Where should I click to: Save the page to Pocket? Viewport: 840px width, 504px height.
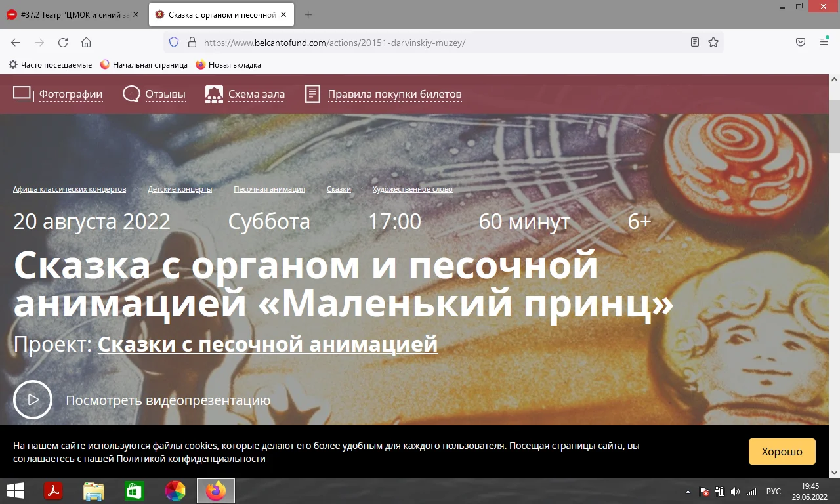800,41
